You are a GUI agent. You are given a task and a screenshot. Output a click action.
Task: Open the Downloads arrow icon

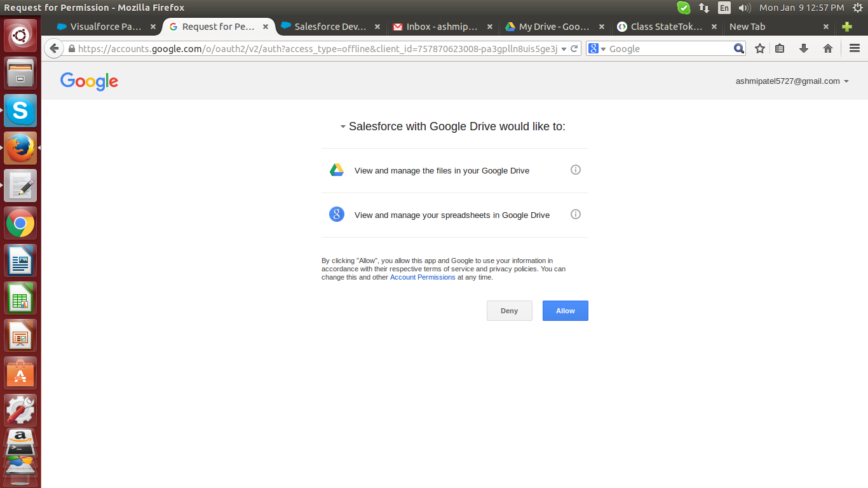point(804,48)
